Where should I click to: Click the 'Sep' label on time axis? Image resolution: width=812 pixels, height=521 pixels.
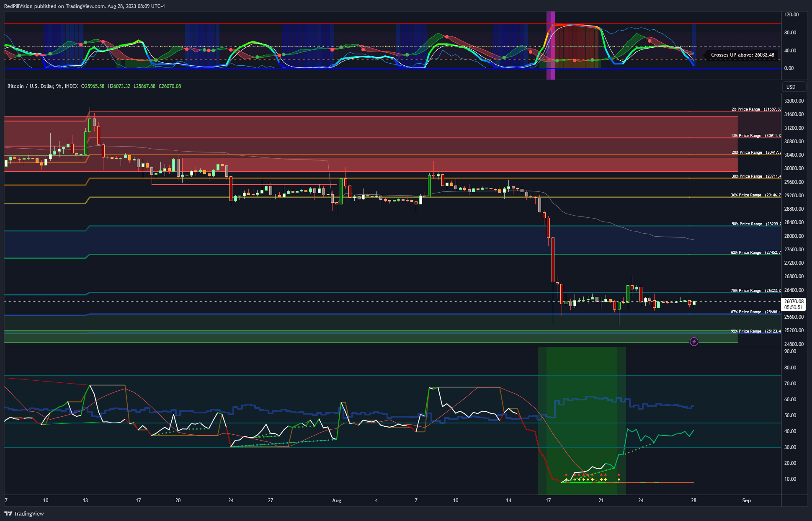pyautogui.click(x=746, y=500)
